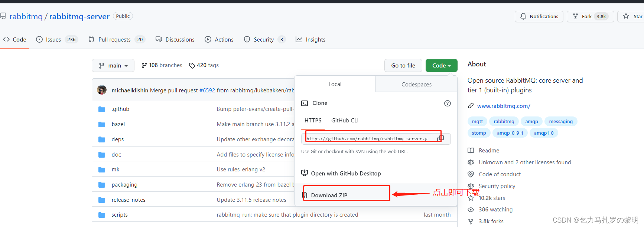View the 108 branches
The width and height of the screenshot is (644, 227).
(162, 65)
